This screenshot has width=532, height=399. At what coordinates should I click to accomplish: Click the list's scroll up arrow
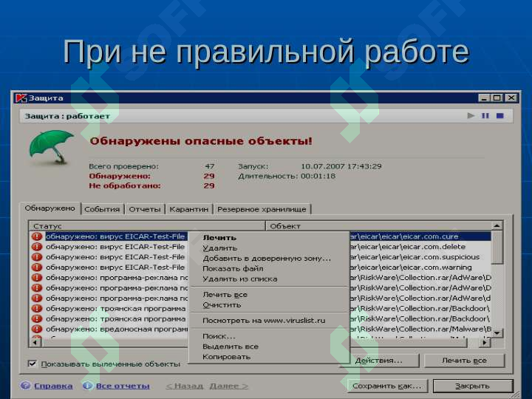pos(497,225)
